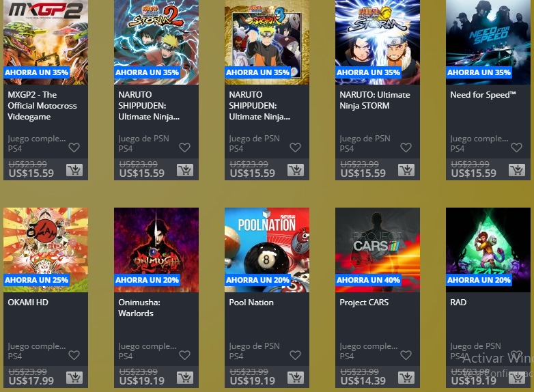Image resolution: width=534 pixels, height=392 pixels.
Task: Open the Naruto Storm 3 cover image
Action: 267,42
